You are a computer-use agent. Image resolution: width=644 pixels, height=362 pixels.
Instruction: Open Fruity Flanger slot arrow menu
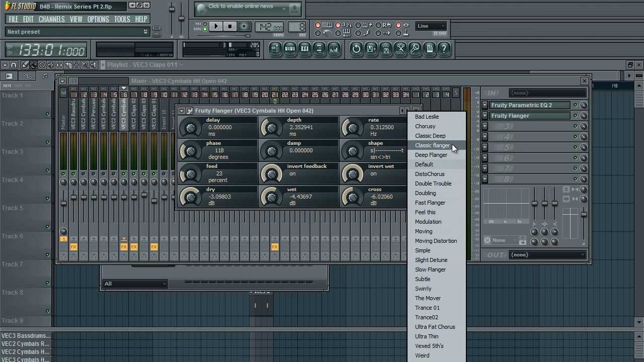coord(485,116)
